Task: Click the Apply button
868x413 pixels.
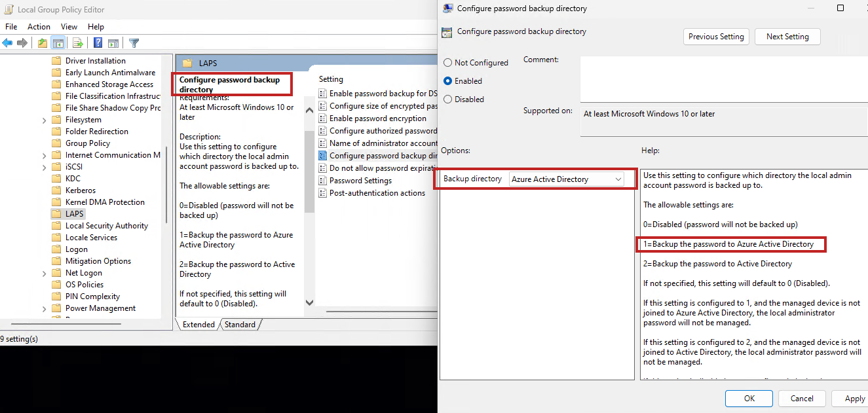Action: [852, 399]
